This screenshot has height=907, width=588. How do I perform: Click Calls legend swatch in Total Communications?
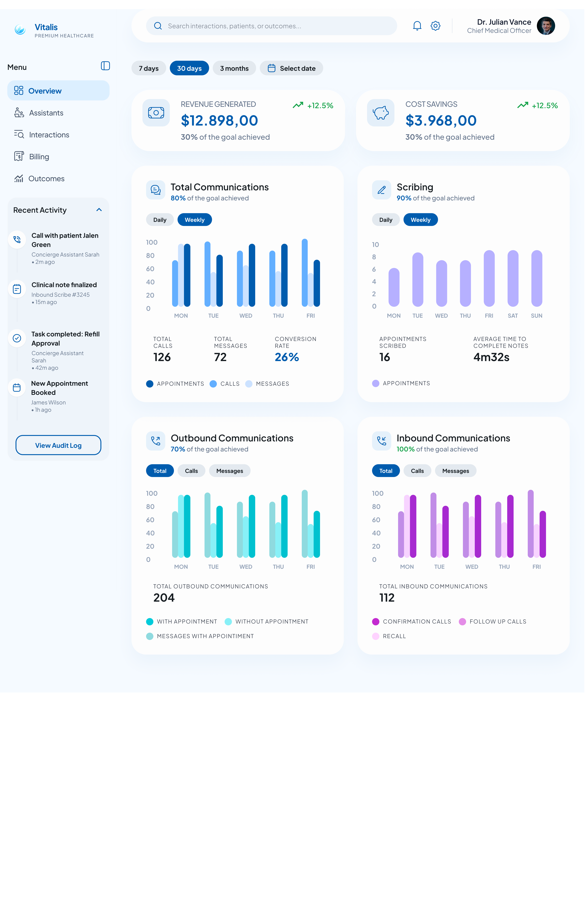[213, 384]
